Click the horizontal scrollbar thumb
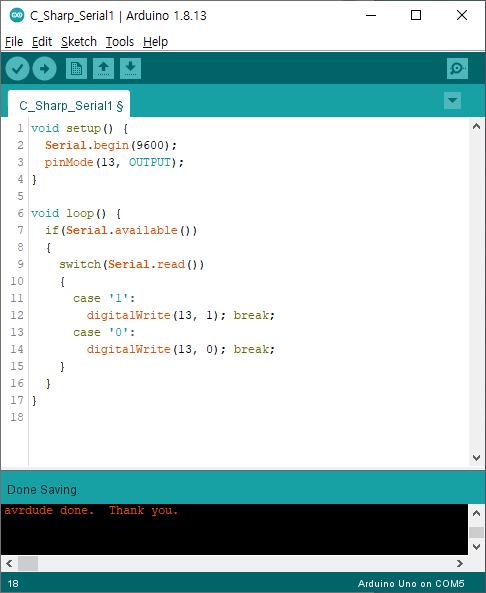 click(x=28, y=564)
